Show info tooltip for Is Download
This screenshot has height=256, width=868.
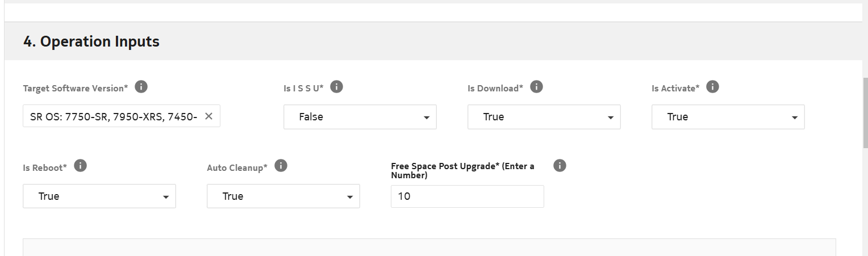(536, 87)
